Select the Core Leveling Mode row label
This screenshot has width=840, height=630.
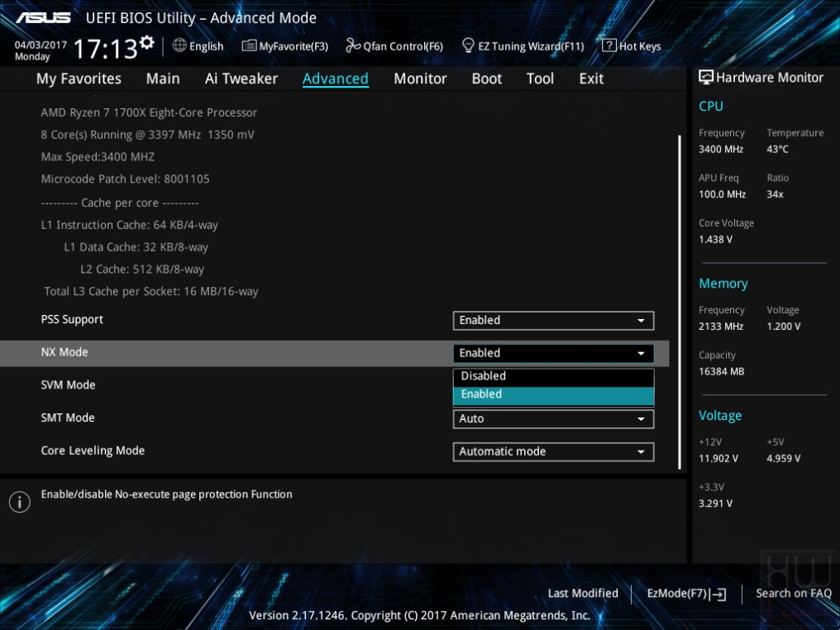93,451
